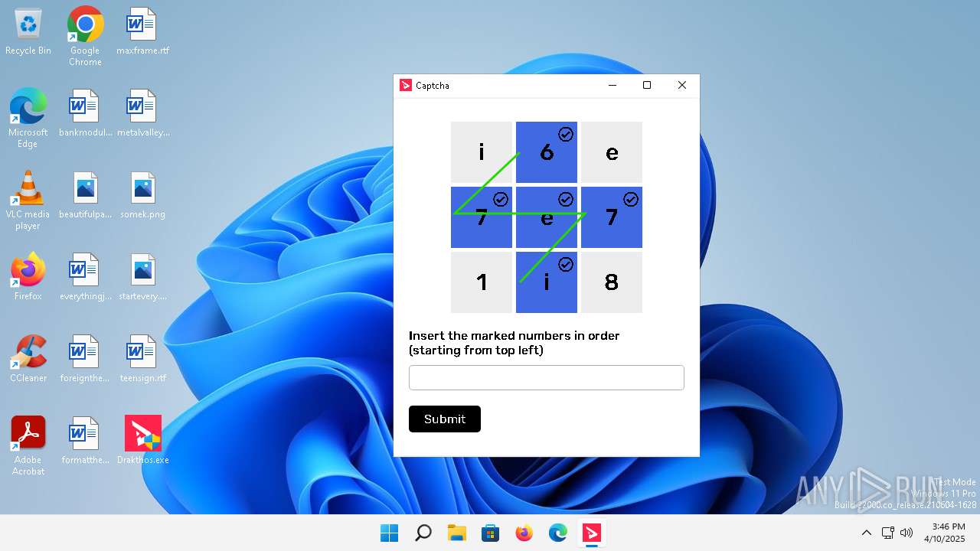Select the VLC media player shortcut
The height and width of the screenshot is (551, 980).
28,201
